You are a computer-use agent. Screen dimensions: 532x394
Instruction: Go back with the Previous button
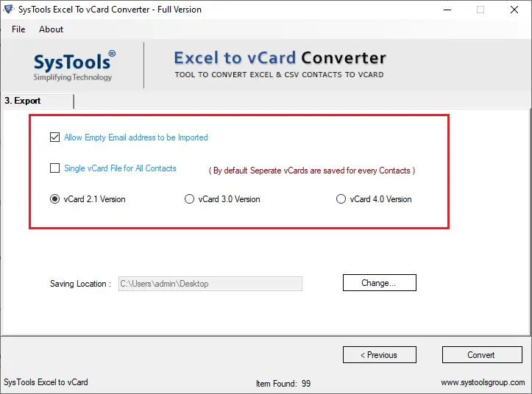(x=380, y=354)
